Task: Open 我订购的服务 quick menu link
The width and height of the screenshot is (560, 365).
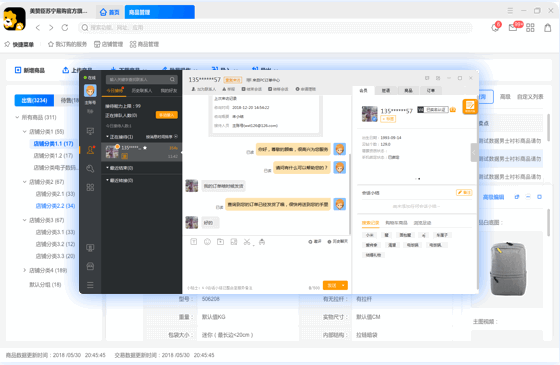Action: (68, 44)
